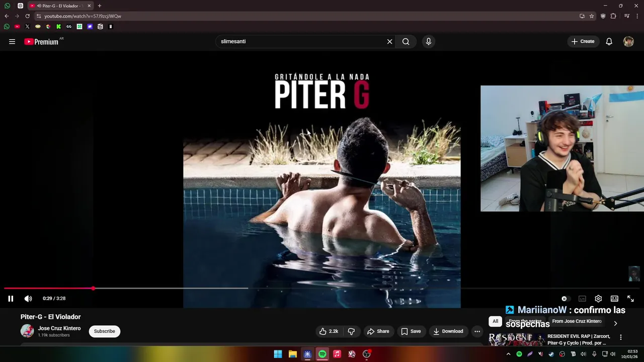The image size is (644, 362).
Task: Clear the search box with the X
Action: coord(389,42)
